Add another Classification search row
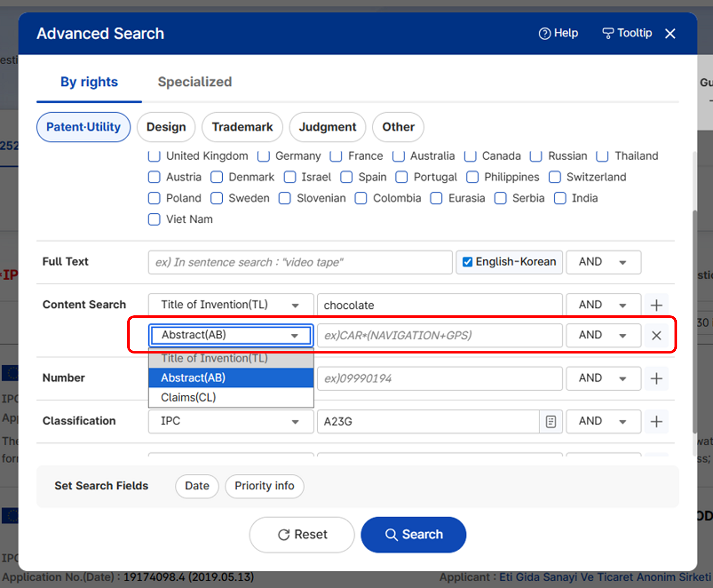Screen dimensions: 713x588 [656, 422]
